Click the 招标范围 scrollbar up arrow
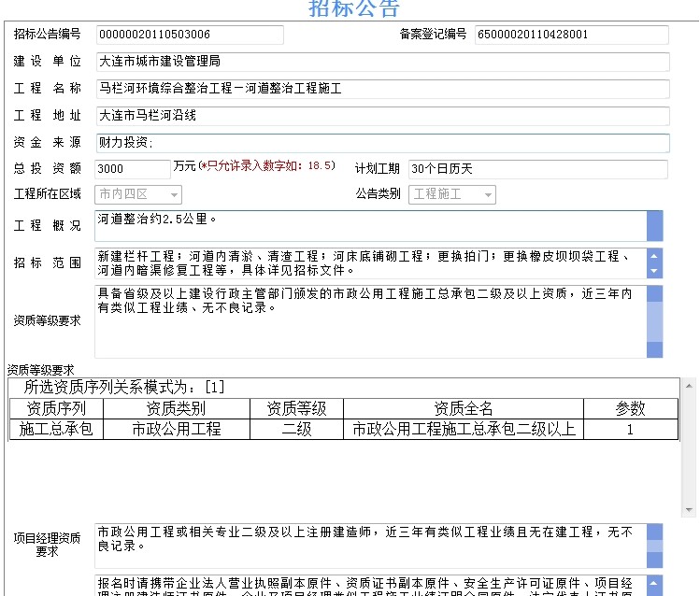 point(654,256)
